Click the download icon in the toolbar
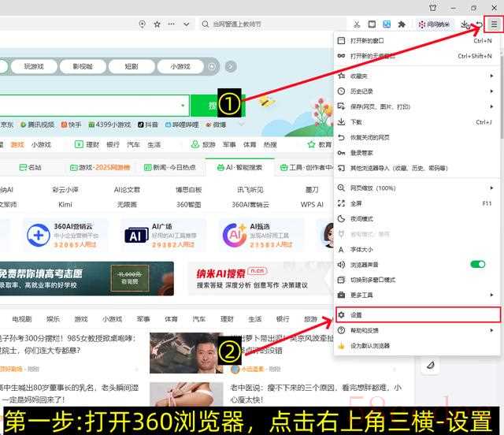 464,24
